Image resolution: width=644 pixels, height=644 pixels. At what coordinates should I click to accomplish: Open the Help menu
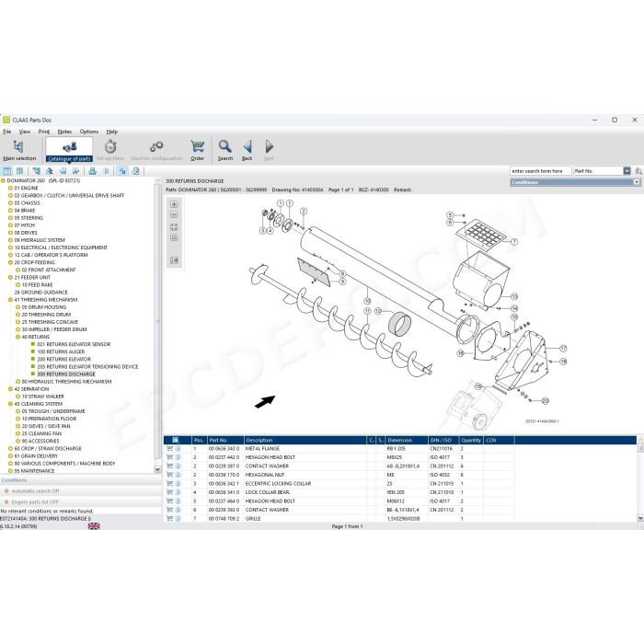click(x=111, y=132)
